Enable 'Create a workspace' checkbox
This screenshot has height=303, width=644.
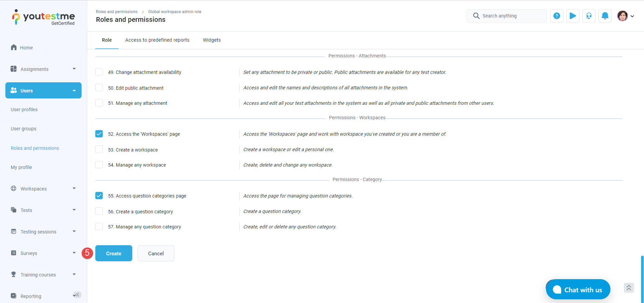[99, 149]
